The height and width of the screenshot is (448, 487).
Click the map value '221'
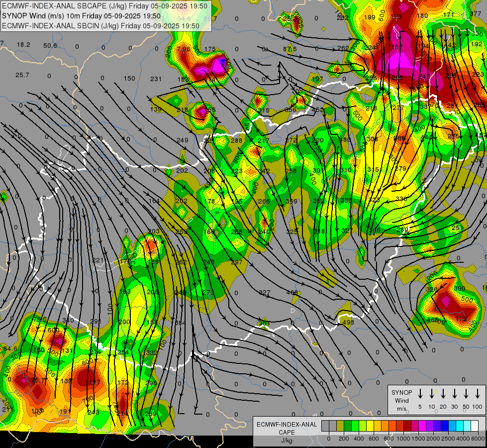[98, 260]
